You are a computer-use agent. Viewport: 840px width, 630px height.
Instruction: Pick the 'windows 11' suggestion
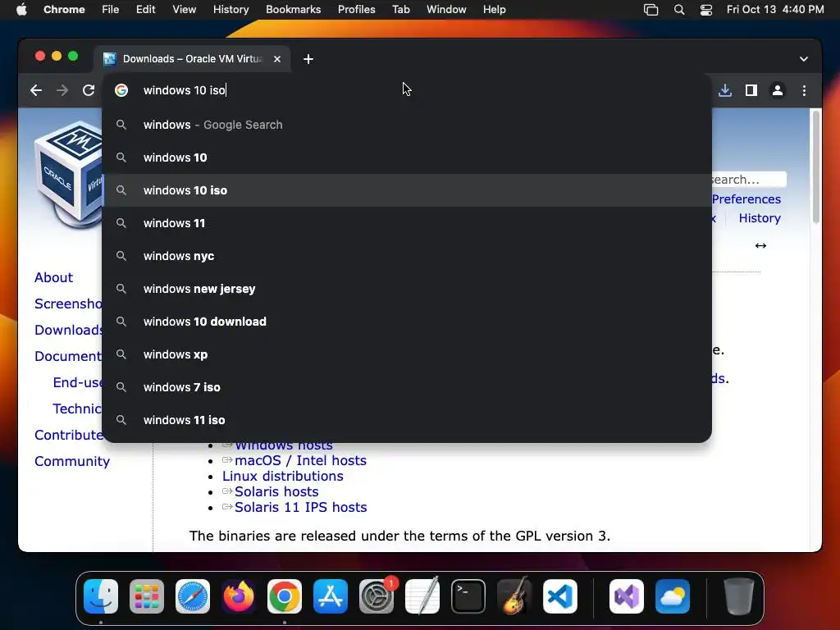(407, 223)
